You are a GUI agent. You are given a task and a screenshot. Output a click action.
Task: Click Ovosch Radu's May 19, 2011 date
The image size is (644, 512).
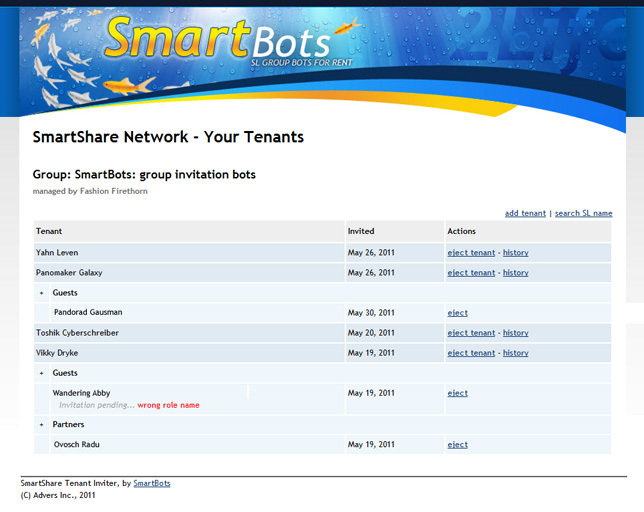(x=371, y=445)
